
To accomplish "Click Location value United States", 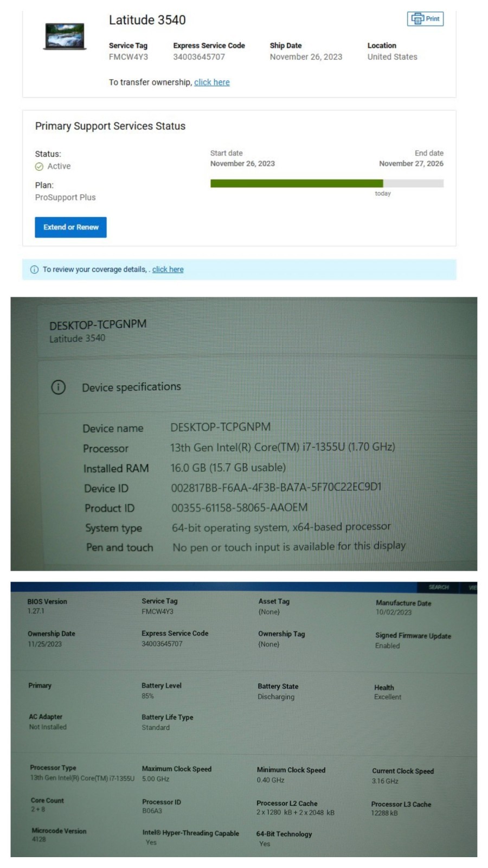I will click(x=392, y=56).
